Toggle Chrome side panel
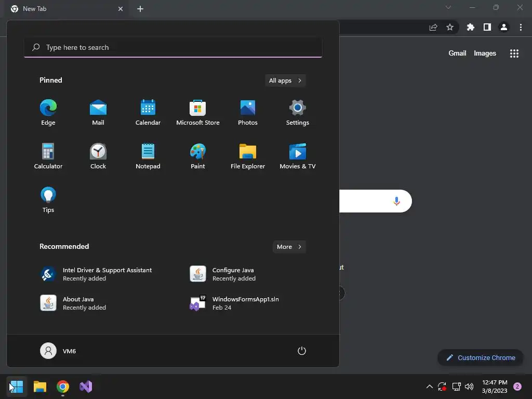This screenshot has height=399, width=532. click(487, 27)
